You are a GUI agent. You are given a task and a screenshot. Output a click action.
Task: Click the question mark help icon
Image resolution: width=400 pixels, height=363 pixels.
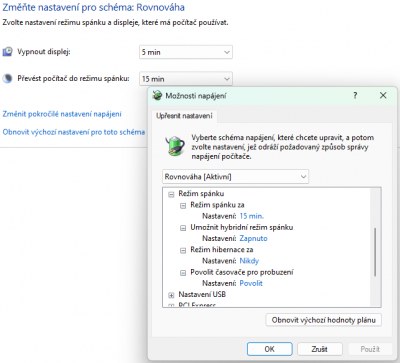coord(355,95)
